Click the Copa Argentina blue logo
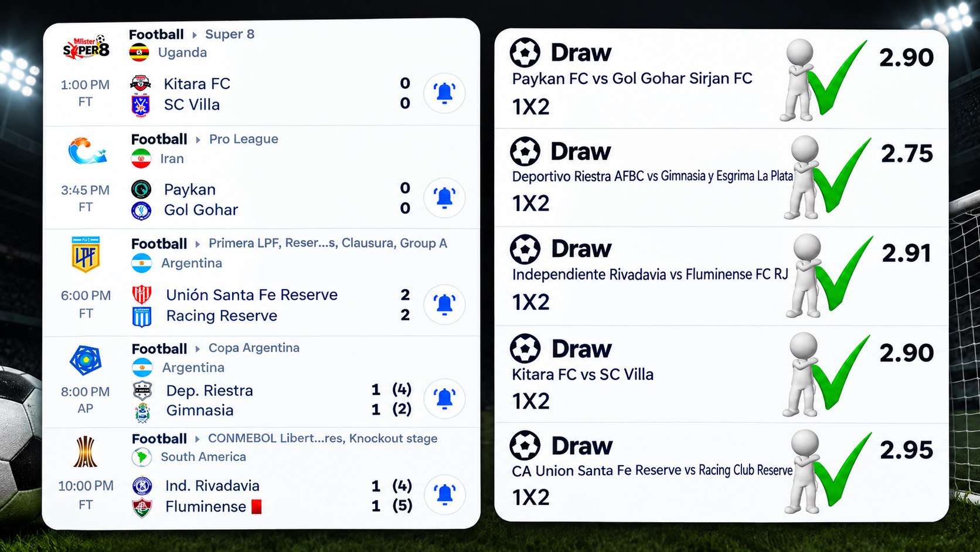This screenshot has width=980, height=552. coord(86,360)
